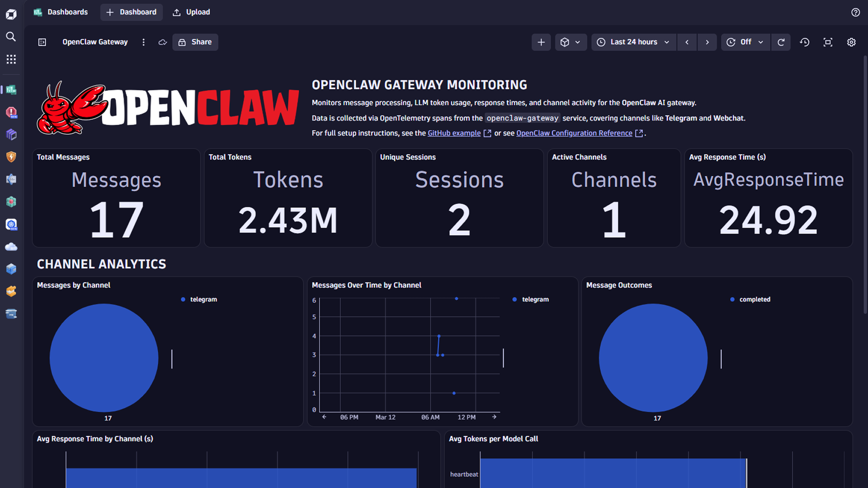Click the dashboard vertical scrollbar
This screenshot has width=868, height=488.
[865, 185]
